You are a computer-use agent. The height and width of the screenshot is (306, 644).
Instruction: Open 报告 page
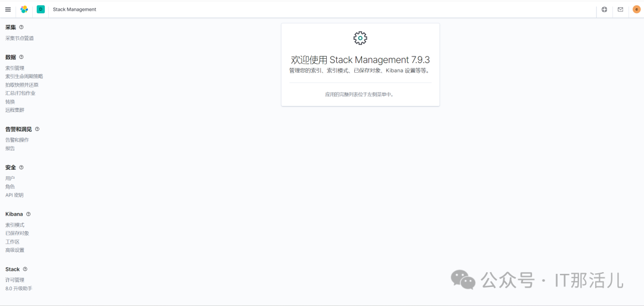(x=10, y=148)
